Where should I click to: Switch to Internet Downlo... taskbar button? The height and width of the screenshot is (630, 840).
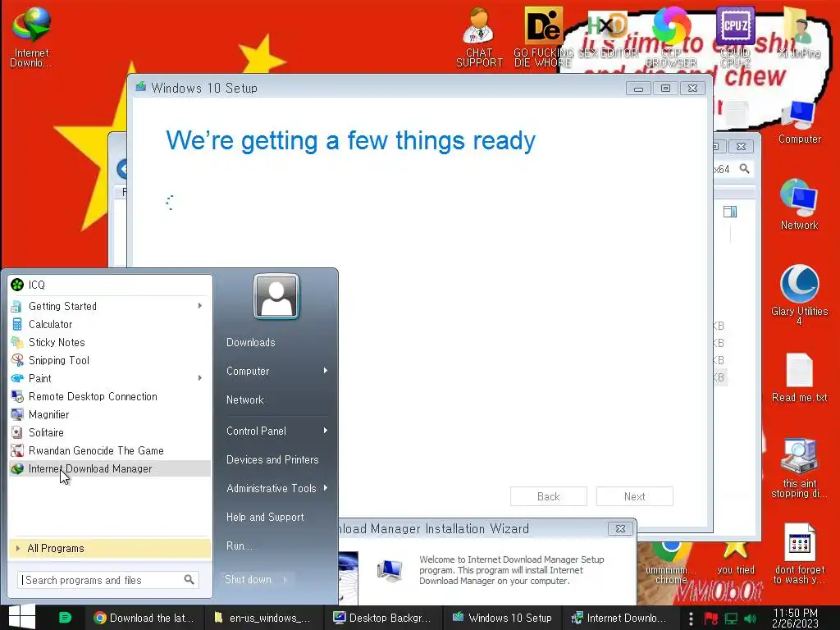[x=619, y=618]
